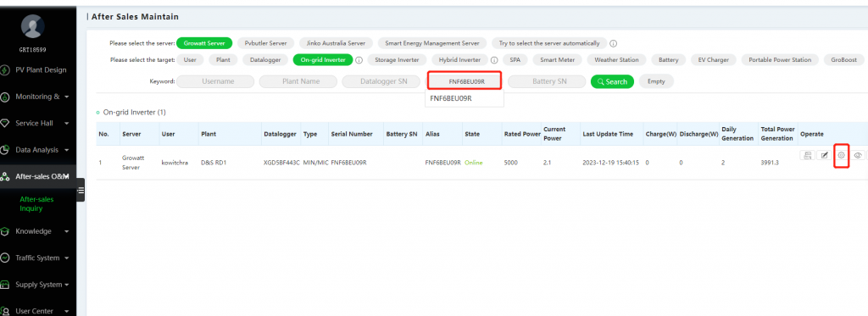Click the Traffic System sidebar icon
This screenshot has height=316, width=868.
(5, 258)
